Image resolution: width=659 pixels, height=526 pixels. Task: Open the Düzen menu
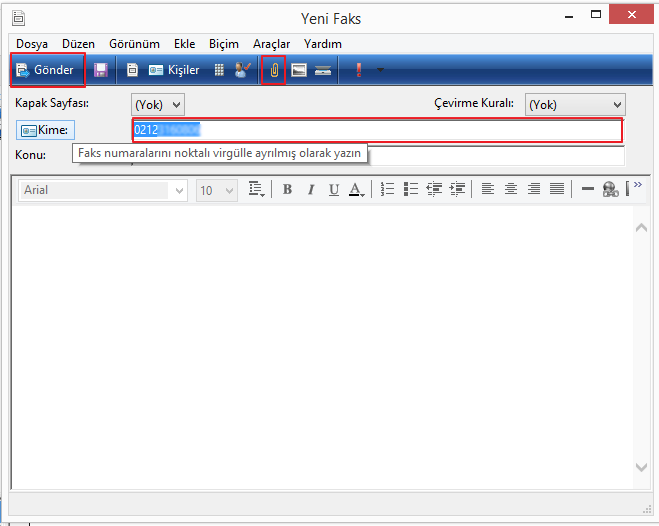(x=78, y=44)
